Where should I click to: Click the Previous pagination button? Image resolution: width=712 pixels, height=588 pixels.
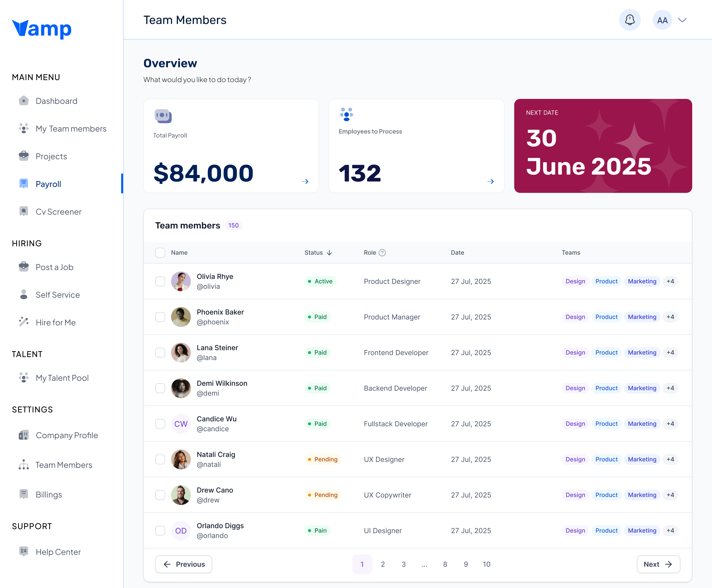tap(183, 564)
